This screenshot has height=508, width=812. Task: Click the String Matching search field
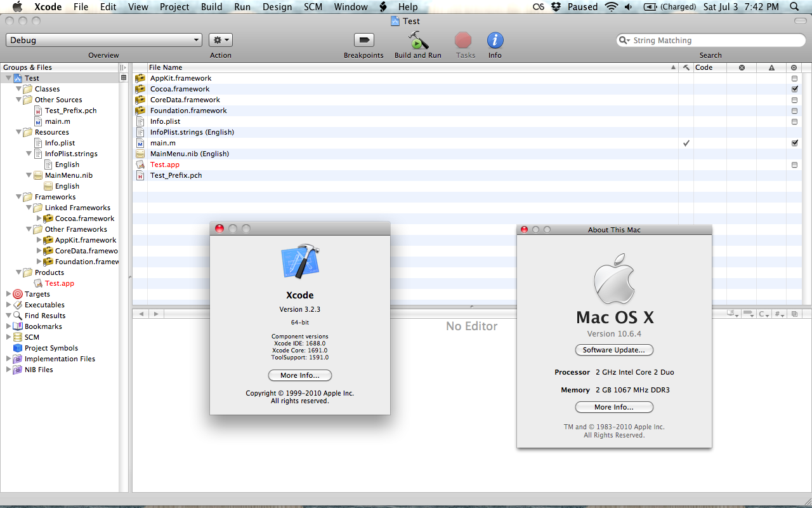711,40
